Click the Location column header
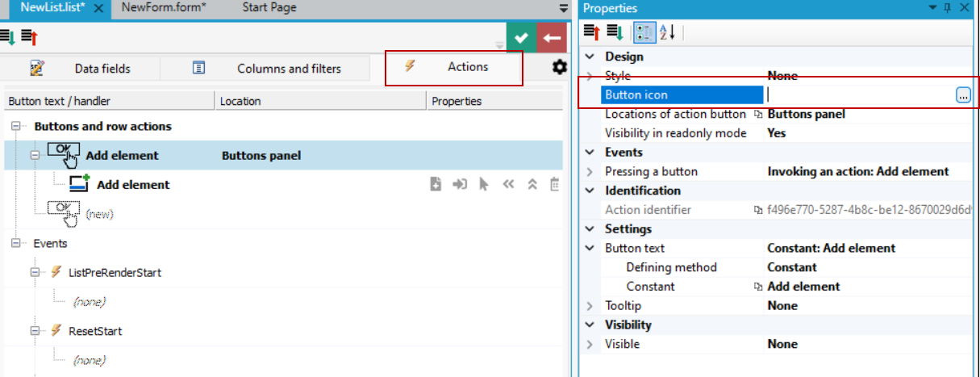The image size is (980, 377). (320, 101)
